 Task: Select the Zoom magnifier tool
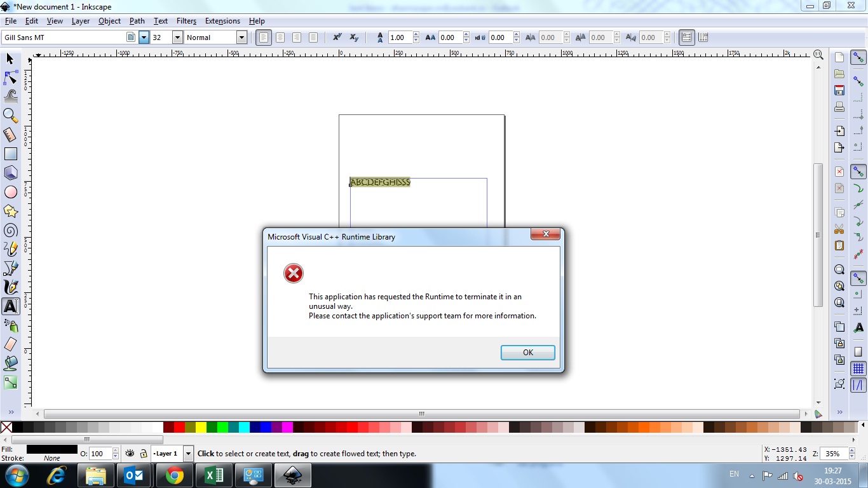pyautogui.click(x=10, y=115)
